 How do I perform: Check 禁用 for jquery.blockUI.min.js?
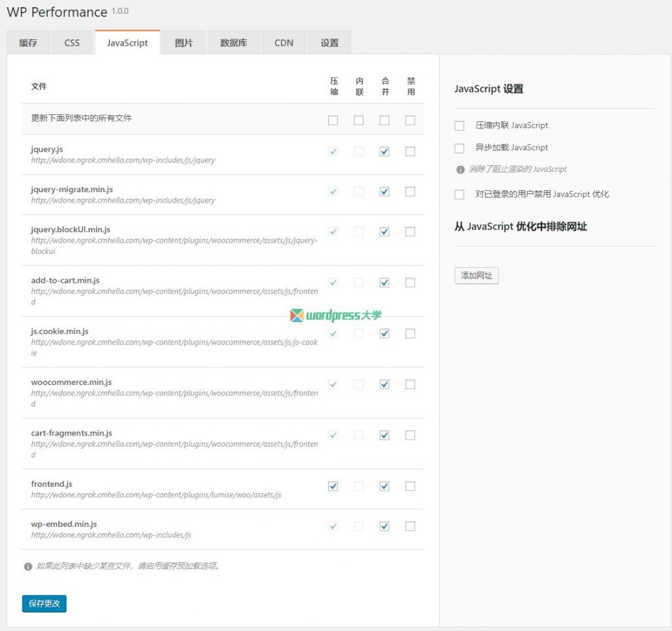click(x=410, y=232)
